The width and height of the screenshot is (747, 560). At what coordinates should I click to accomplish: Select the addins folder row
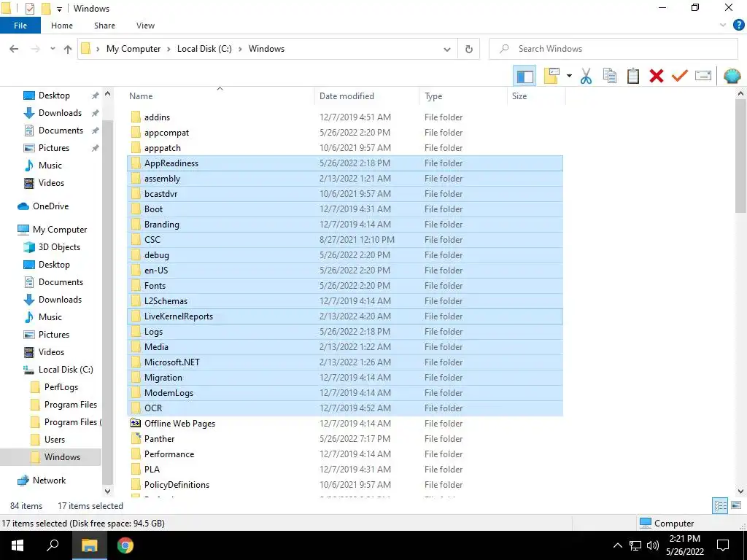[345, 117]
